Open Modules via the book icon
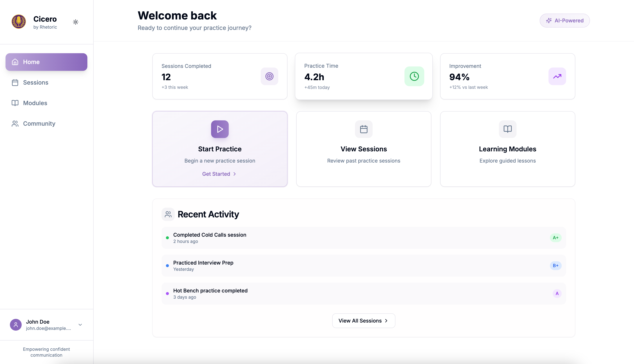Screen dimensions: 634x364 [15, 103]
